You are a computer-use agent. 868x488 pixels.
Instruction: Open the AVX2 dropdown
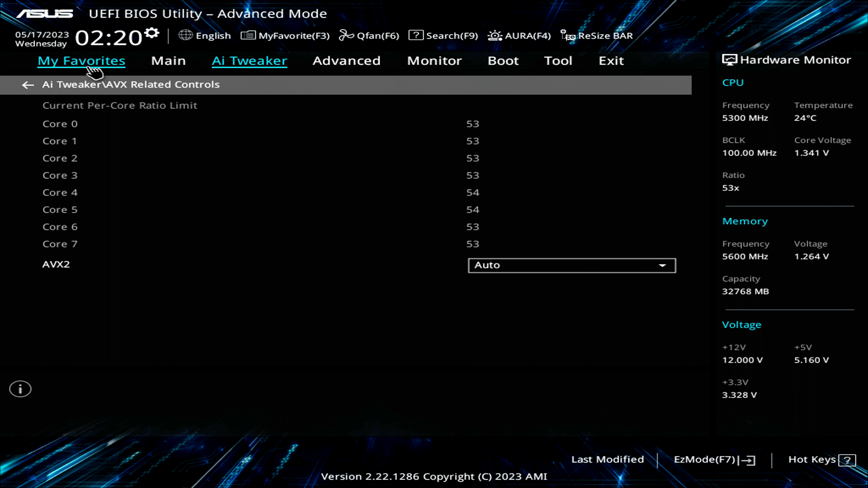tap(571, 265)
